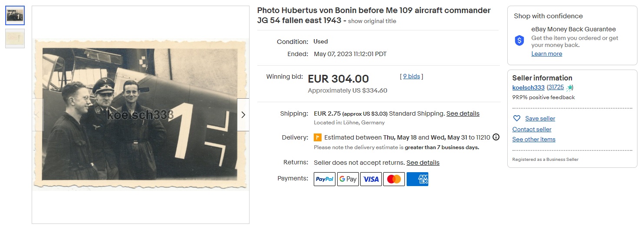The image size is (644, 230).
Task: Click the orange delivery flag icon
Action: point(318,137)
